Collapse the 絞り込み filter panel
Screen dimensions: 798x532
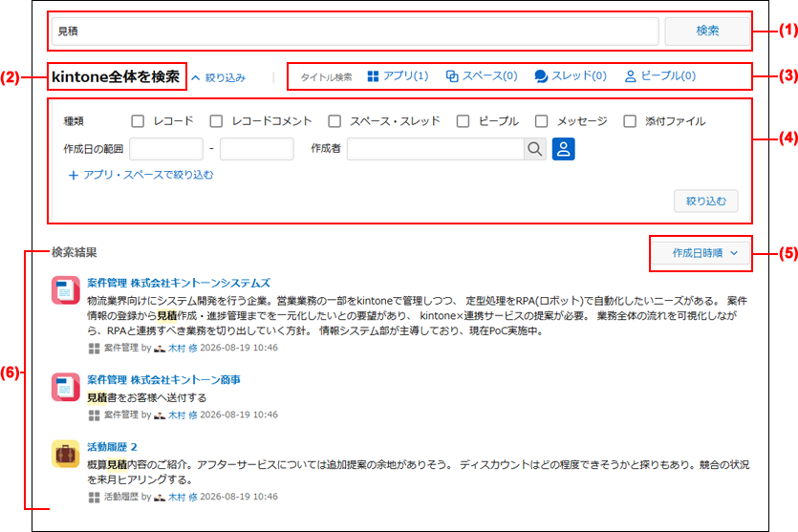tap(218, 77)
